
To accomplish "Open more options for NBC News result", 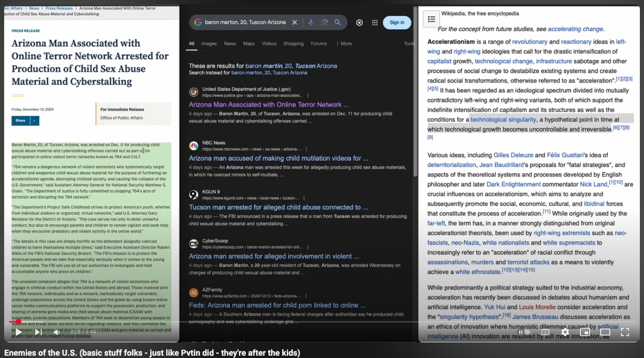I will [306, 149].
